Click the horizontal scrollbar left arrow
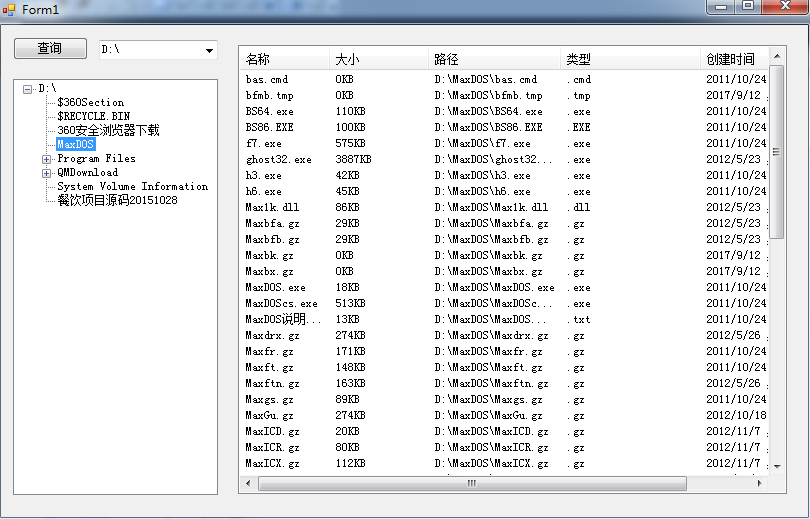810x519 pixels. point(248,483)
